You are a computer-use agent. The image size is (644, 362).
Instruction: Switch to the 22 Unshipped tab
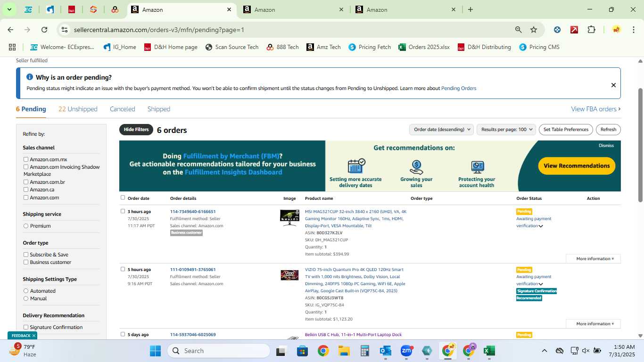pyautogui.click(x=78, y=109)
